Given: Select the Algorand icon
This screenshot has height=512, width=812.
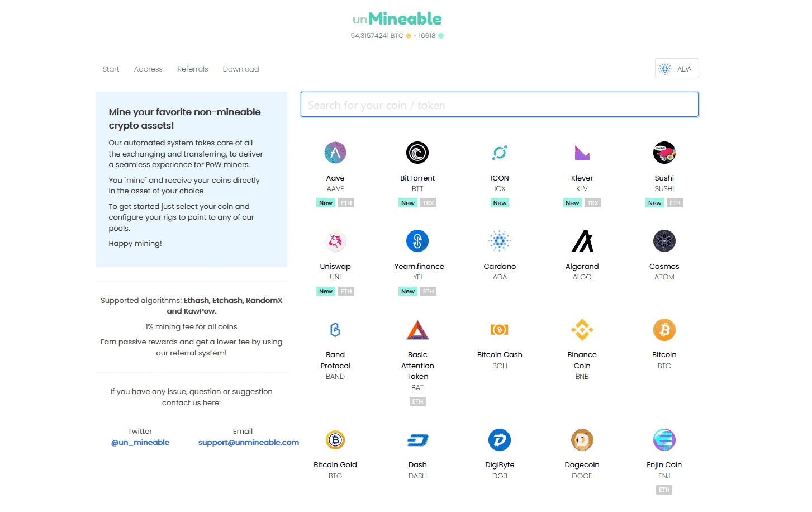Looking at the screenshot, I should coord(582,241).
